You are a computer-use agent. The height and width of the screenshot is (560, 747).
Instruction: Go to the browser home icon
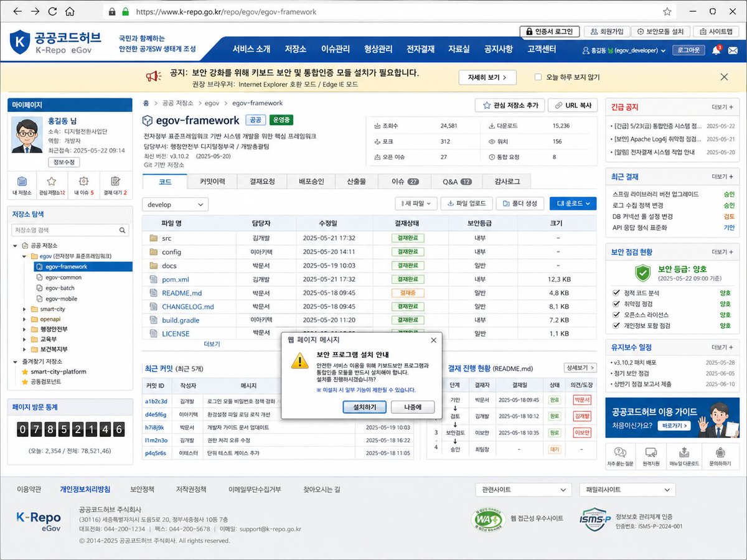70,11
